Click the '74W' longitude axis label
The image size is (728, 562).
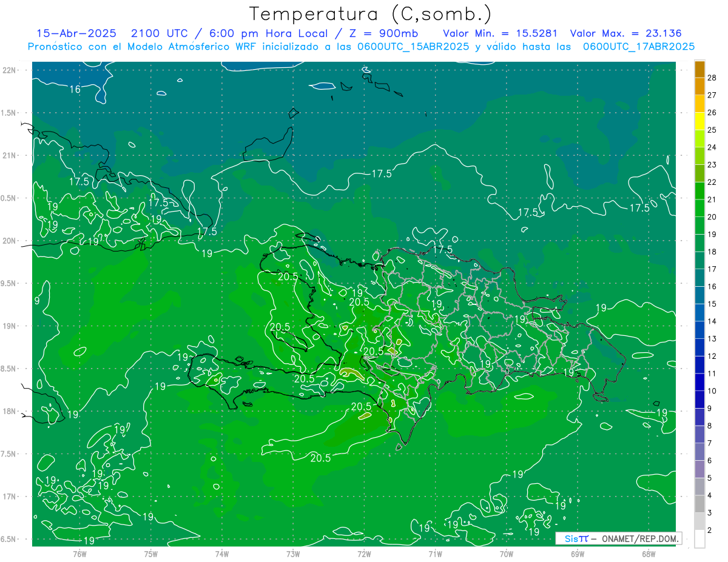(222, 554)
